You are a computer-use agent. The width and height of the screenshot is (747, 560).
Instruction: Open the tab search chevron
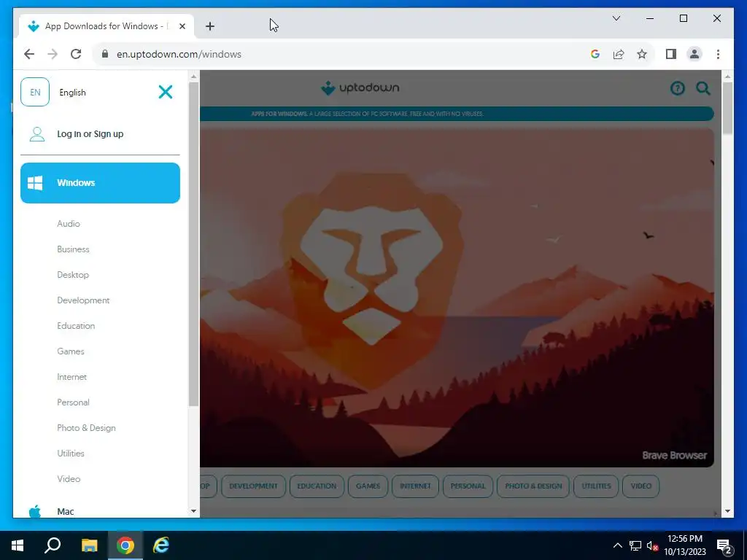pos(616,18)
